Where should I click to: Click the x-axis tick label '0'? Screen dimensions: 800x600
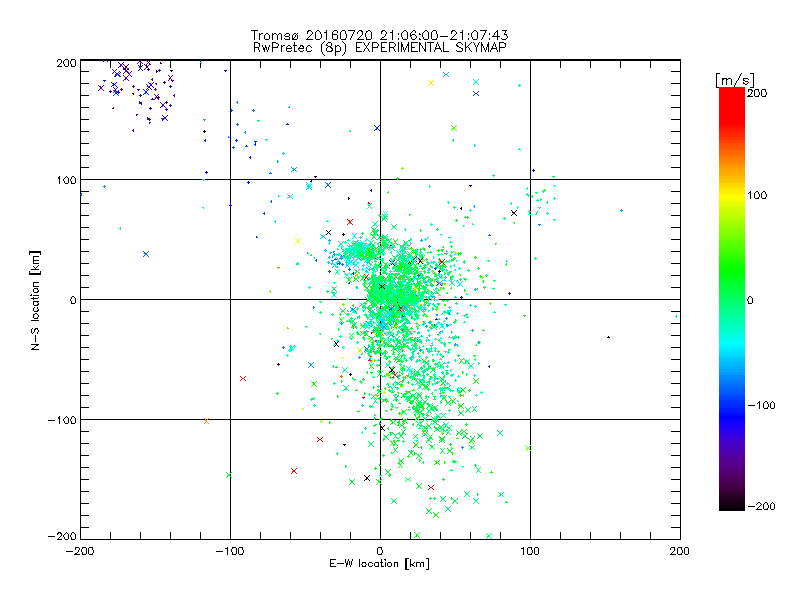tap(380, 551)
